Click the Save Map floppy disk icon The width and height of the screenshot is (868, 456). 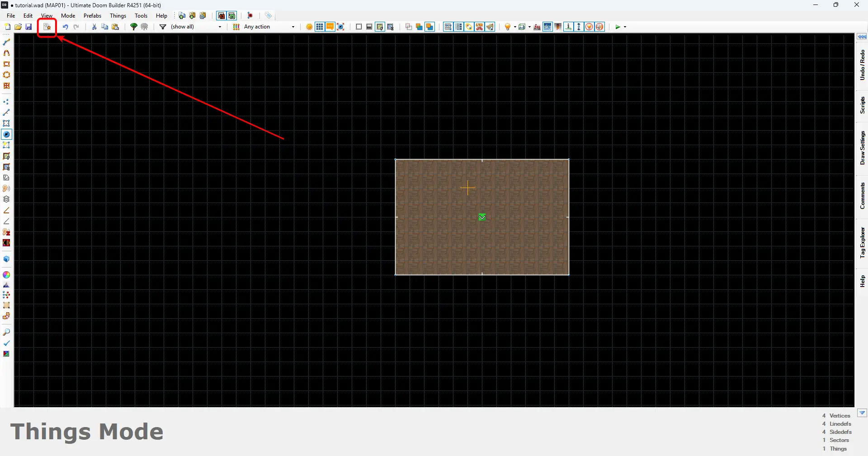(x=28, y=27)
